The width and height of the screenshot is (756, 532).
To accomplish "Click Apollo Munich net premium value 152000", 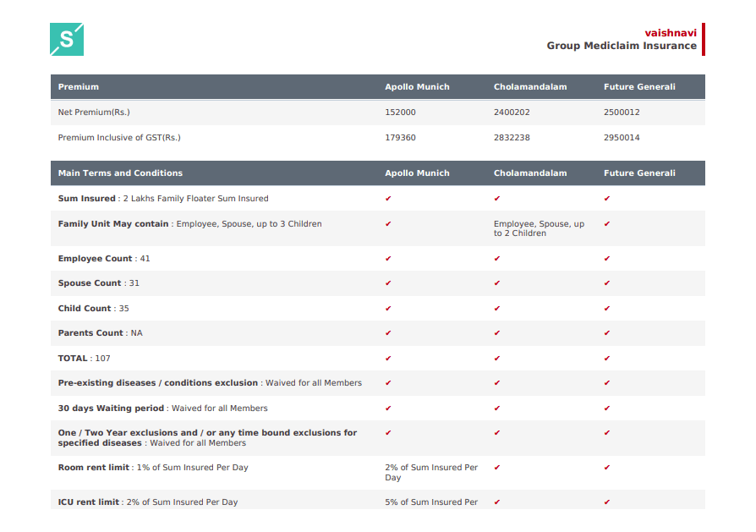I will coord(400,112).
